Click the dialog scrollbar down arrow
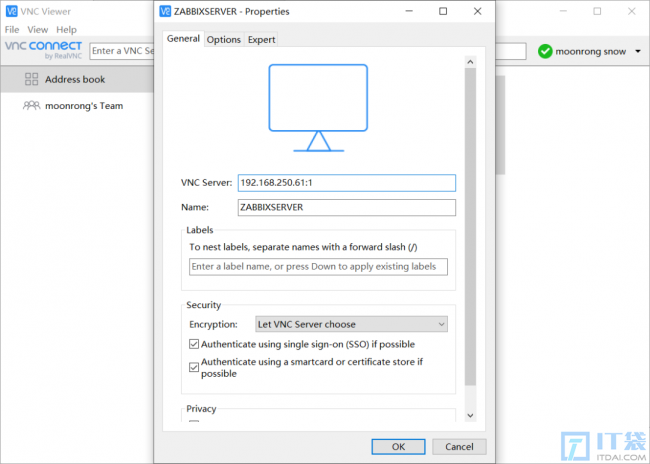The height and width of the screenshot is (464, 650). coord(470,415)
